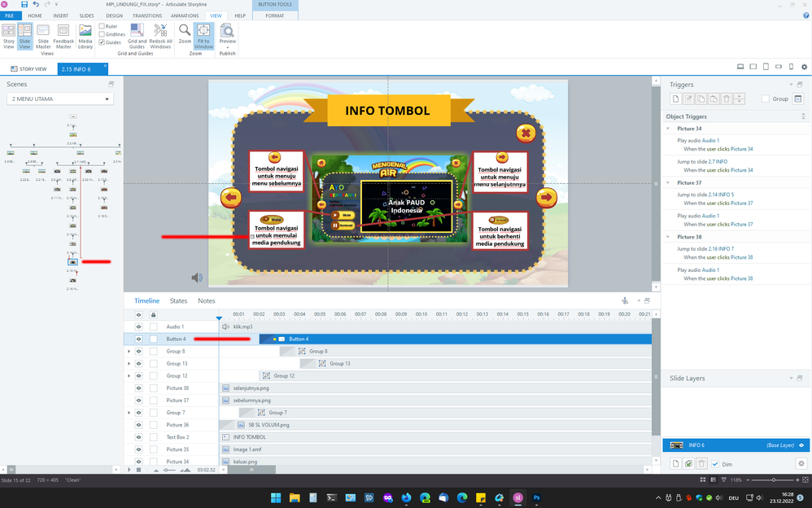Fit the slide to window from the status bar
812x508 pixels.
pyautogui.click(x=805, y=480)
